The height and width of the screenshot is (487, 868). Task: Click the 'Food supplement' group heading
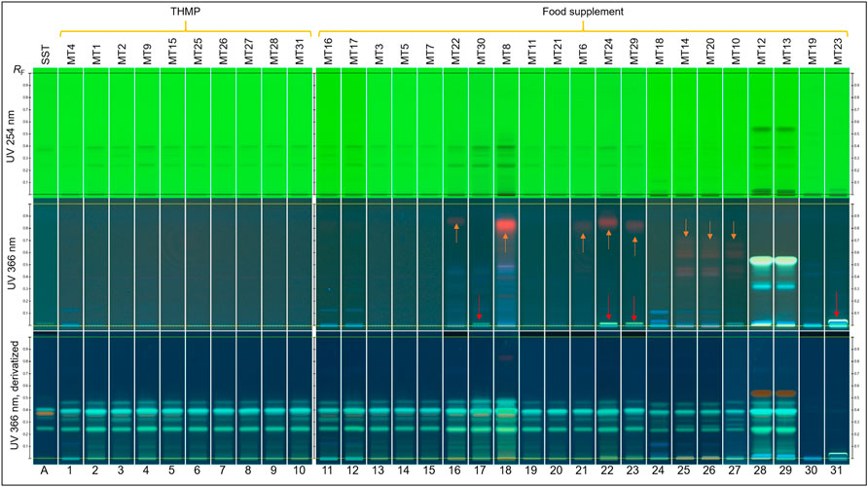click(x=583, y=11)
